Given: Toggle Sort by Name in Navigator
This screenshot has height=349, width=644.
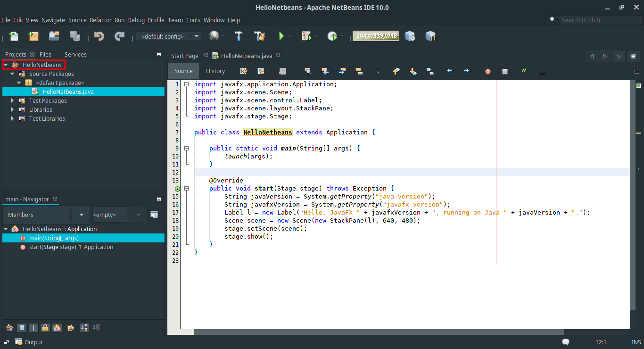Looking at the screenshot, I should tap(84, 327).
